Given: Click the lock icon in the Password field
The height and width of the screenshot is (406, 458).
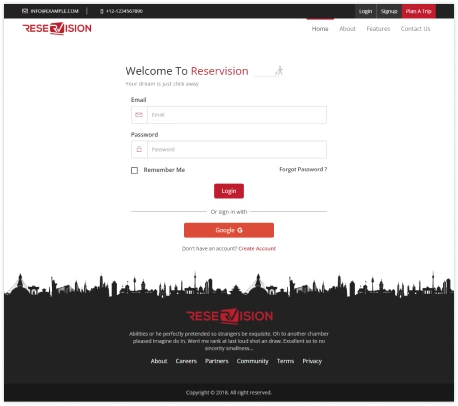Looking at the screenshot, I should coord(139,149).
